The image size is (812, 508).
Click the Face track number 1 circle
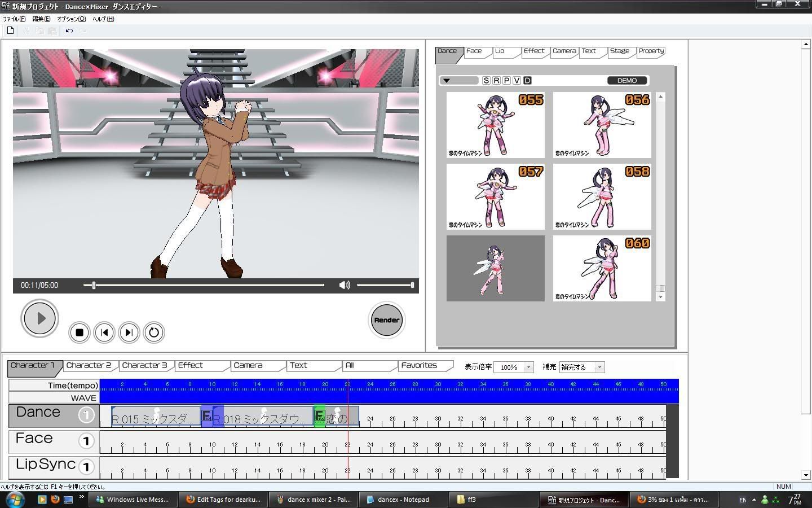86,441
